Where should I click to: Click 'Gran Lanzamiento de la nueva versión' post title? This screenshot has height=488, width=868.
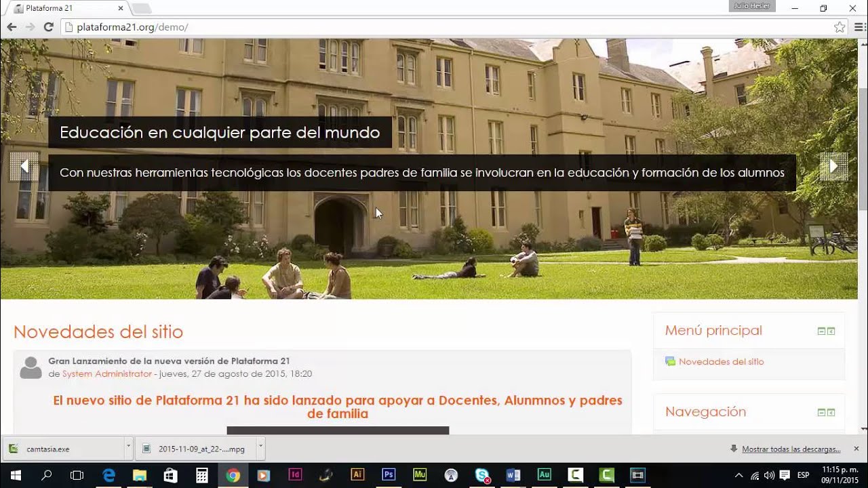[x=169, y=361]
